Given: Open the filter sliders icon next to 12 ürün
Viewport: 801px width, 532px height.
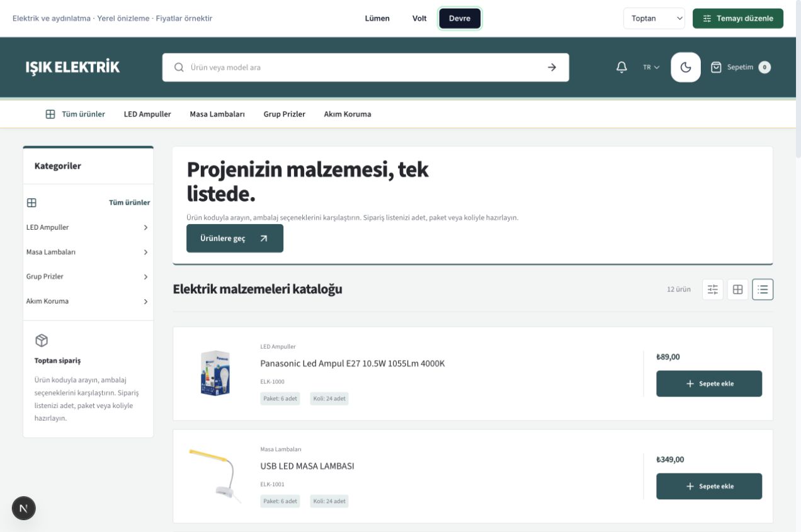Looking at the screenshot, I should (713, 290).
